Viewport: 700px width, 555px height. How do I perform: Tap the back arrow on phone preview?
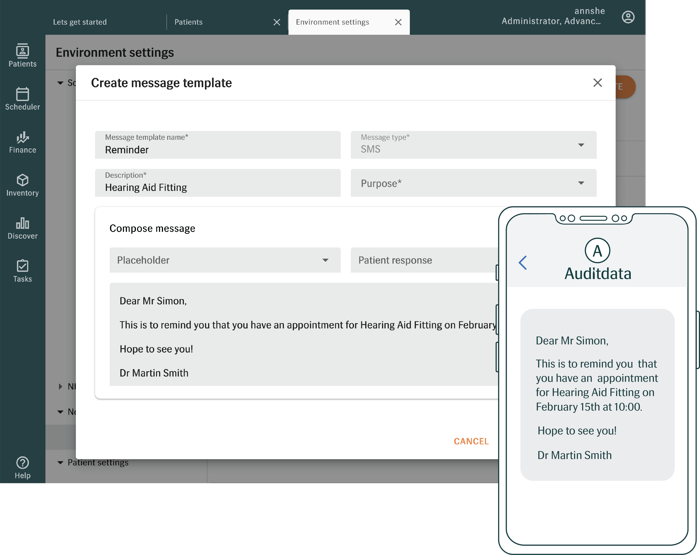522,263
